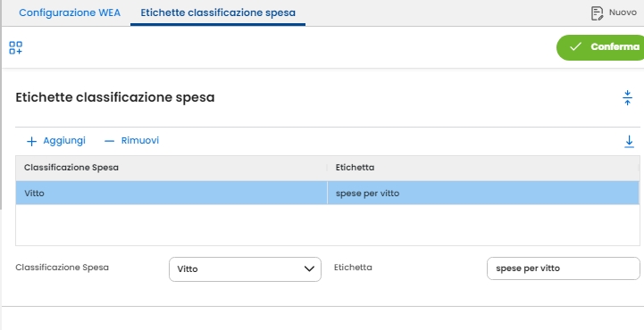The height and width of the screenshot is (330, 644).
Task: Switch to the Configurazione WEA tab
Action: click(70, 12)
